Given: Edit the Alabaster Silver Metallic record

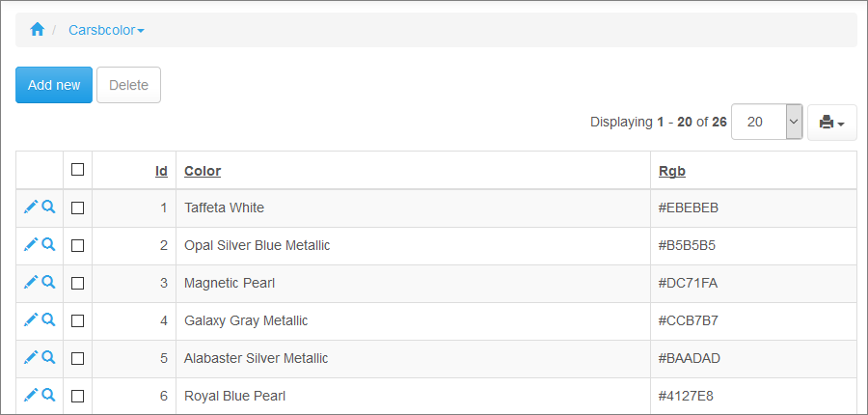Looking at the screenshot, I should point(30,357).
